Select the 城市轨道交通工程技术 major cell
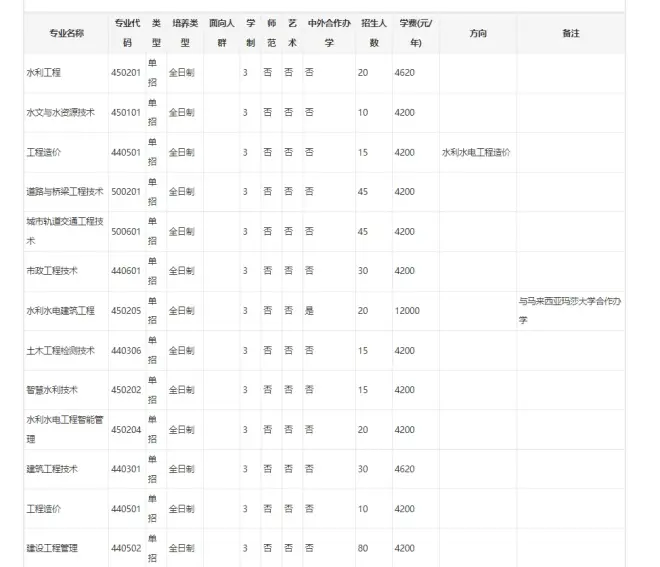The height and width of the screenshot is (567, 660). click(64, 231)
